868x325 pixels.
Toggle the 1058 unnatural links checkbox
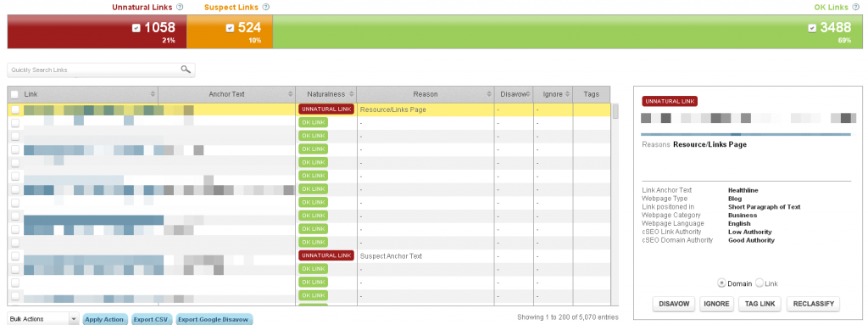pyautogui.click(x=136, y=28)
